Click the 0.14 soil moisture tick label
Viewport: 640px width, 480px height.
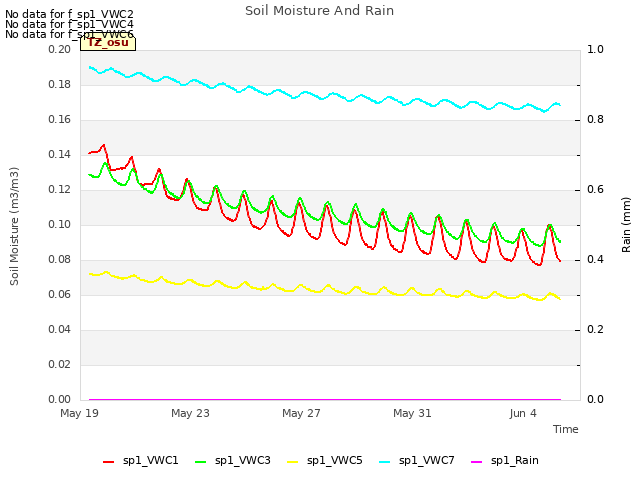[60, 154]
